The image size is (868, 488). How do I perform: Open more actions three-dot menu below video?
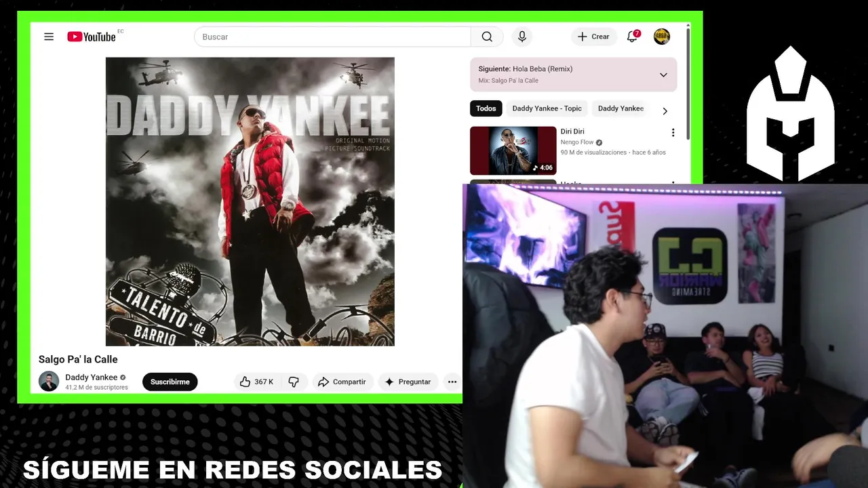point(452,382)
